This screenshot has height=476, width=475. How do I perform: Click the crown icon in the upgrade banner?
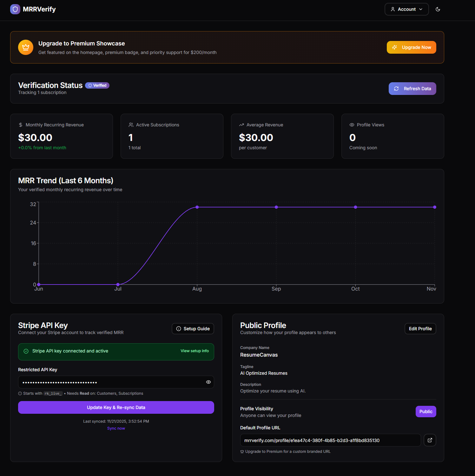click(x=25, y=47)
